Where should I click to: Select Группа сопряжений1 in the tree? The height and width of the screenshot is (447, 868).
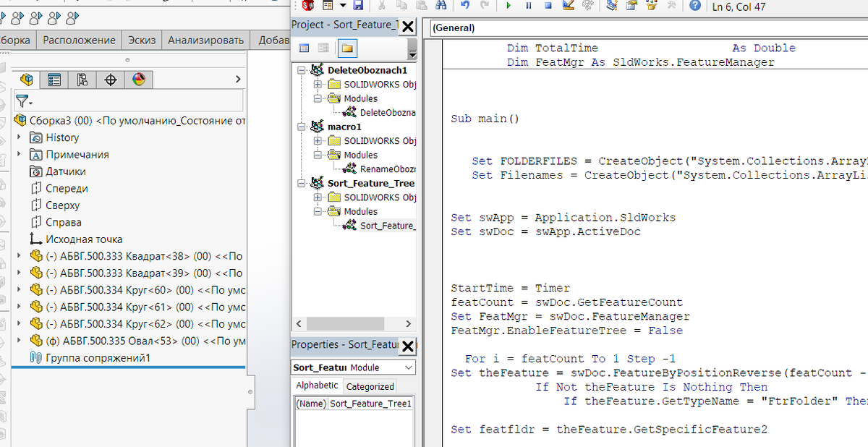coord(90,358)
